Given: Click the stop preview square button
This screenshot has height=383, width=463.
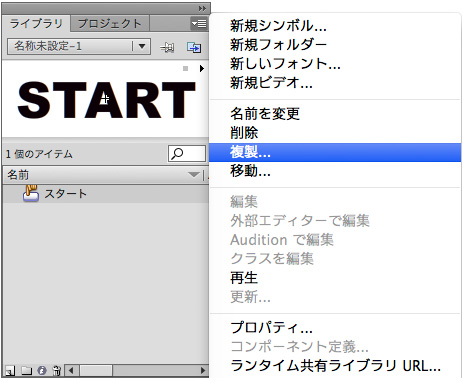Looking at the screenshot, I should [x=186, y=69].
